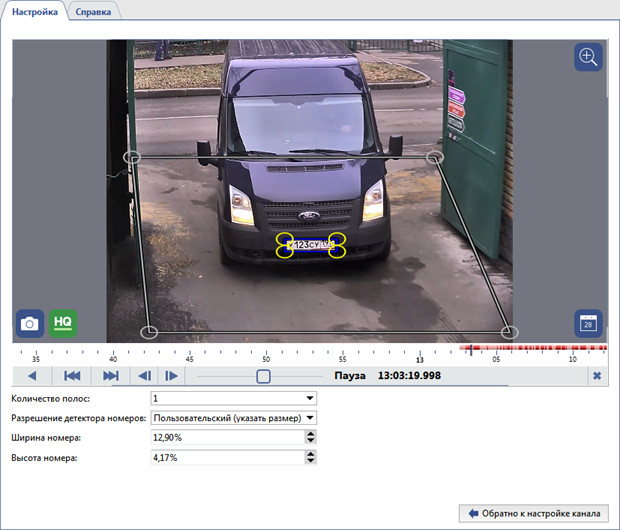The height and width of the screenshot is (530, 620).
Task: Open the calendar archive icon
Action: 588,323
